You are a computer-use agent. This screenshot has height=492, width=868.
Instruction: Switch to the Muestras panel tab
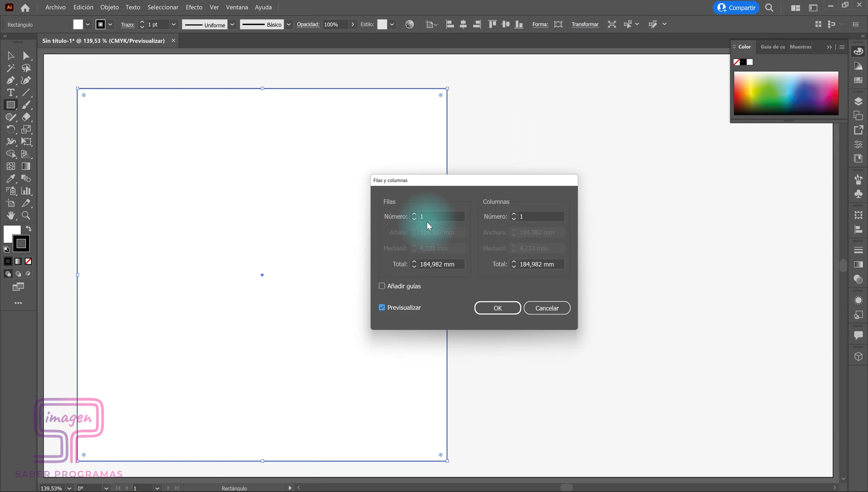click(800, 47)
